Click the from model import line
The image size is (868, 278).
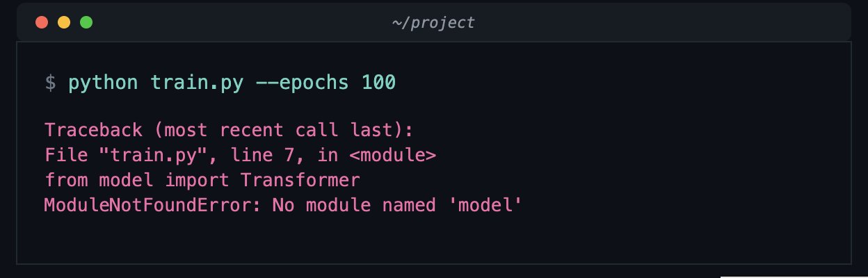pyautogui.click(x=202, y=181)
